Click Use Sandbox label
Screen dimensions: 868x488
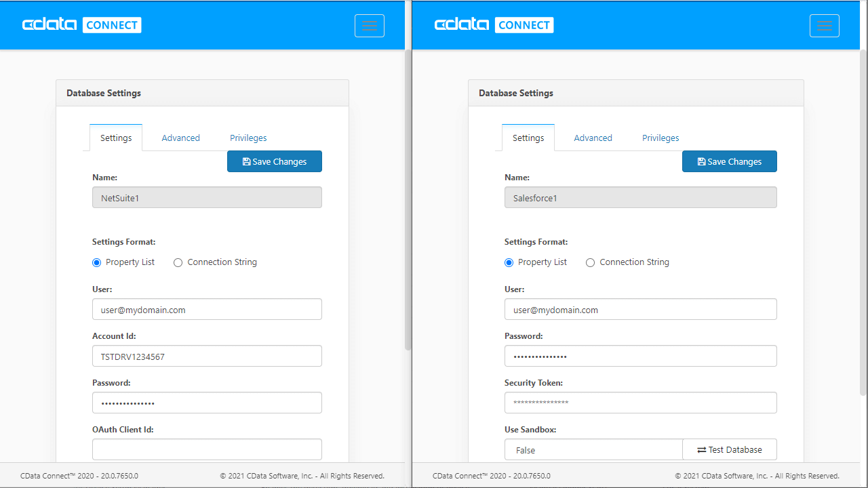pyautogui.click(x=530, y=430)
